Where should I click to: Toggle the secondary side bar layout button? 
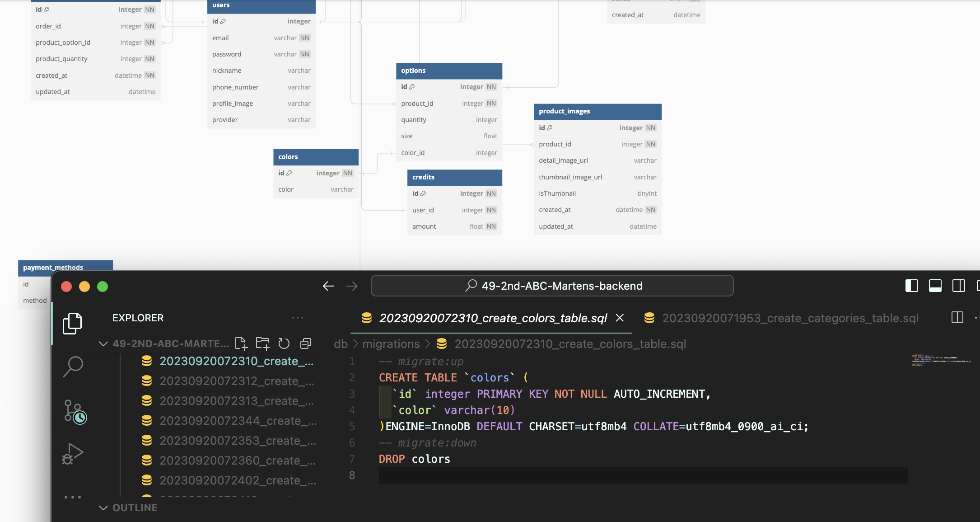958,286
